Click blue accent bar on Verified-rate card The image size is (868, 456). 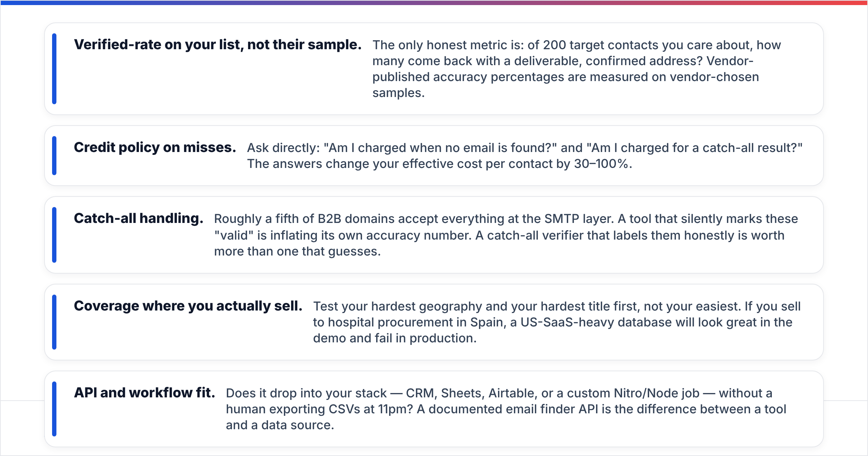(x=54, y=69)
